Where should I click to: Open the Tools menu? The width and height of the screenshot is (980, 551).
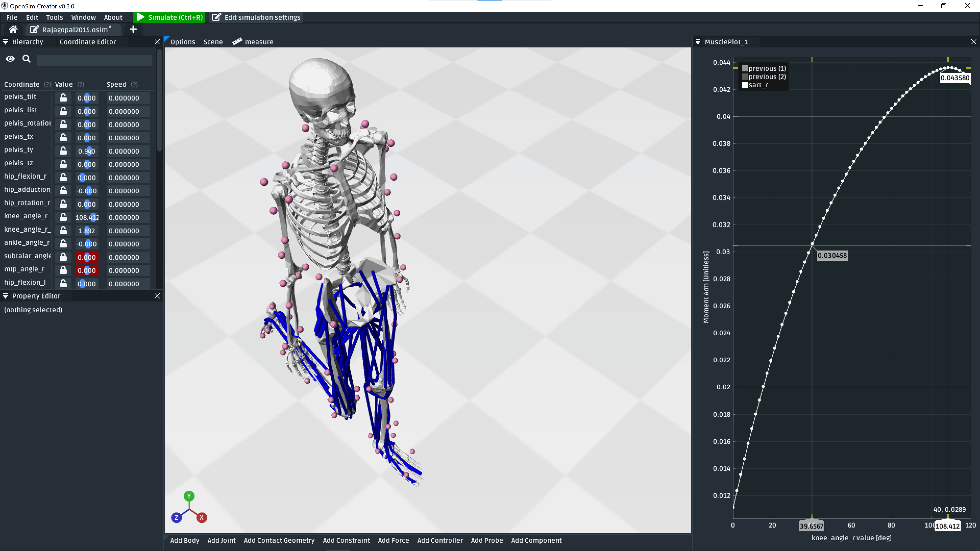(x=54, y=18)
